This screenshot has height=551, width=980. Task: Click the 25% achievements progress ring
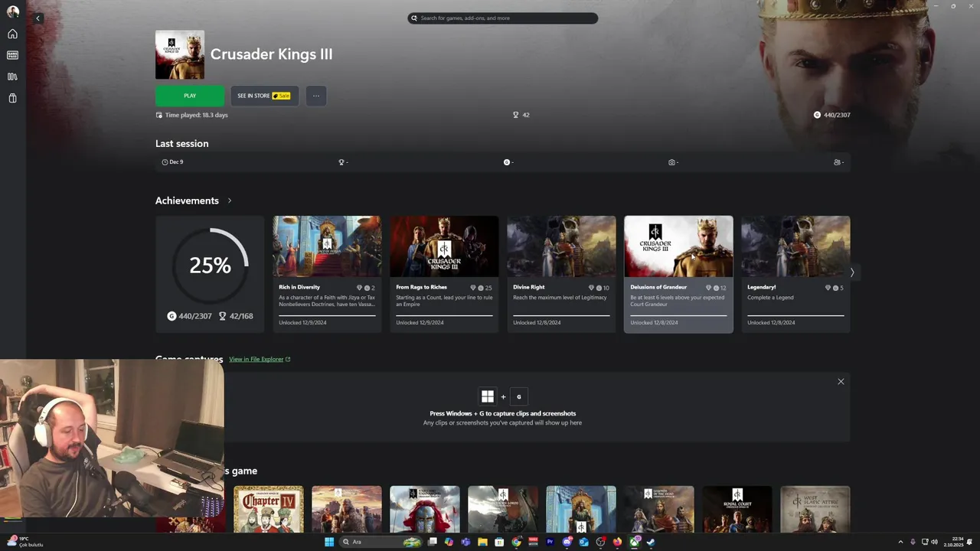(x=210, y=265)
